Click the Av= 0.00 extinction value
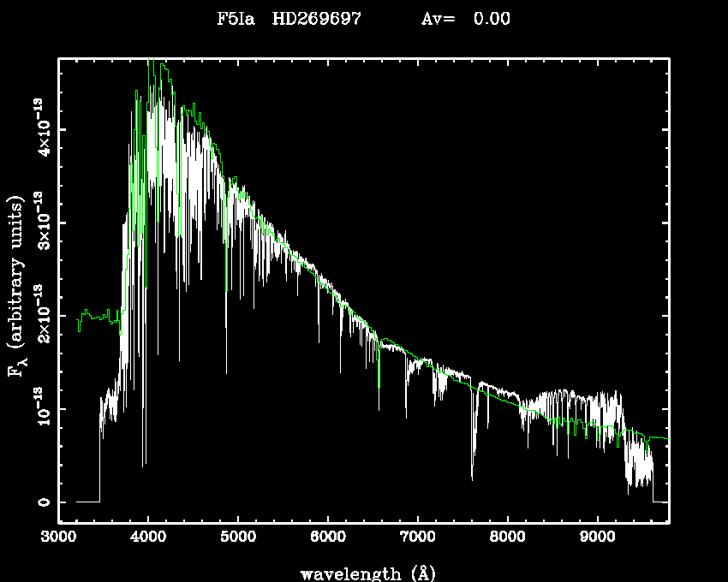 [x=466, y=19]
